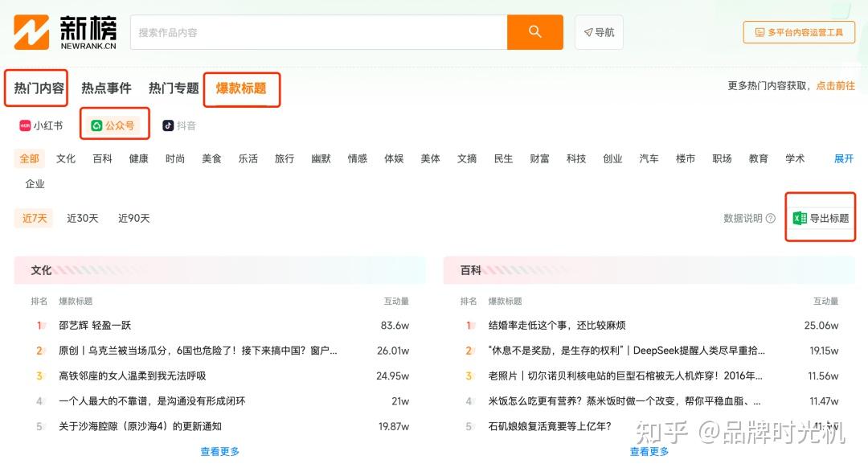This screenshot has width=868, height=468.
Task: Click the Excel export icon on 导出标题
Action: 798,218
